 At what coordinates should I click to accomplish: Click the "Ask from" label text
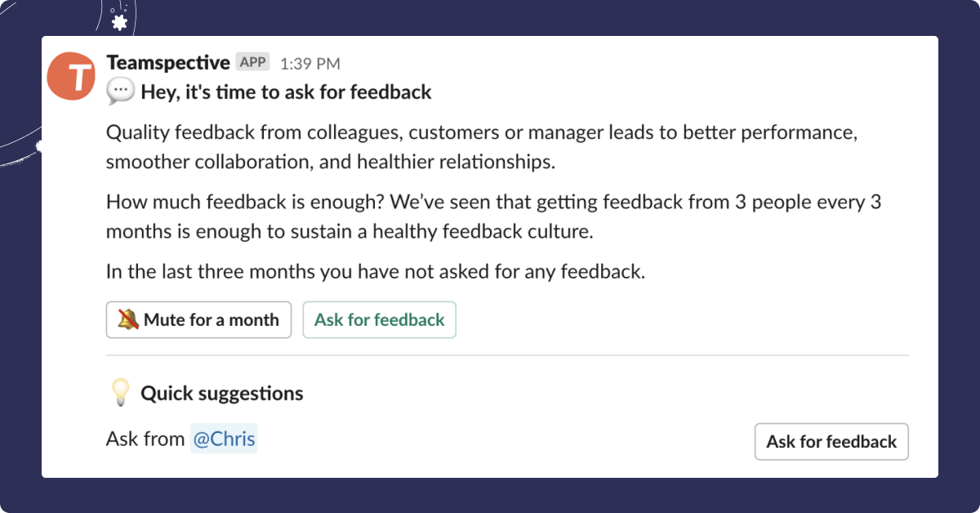click(145, 439)
